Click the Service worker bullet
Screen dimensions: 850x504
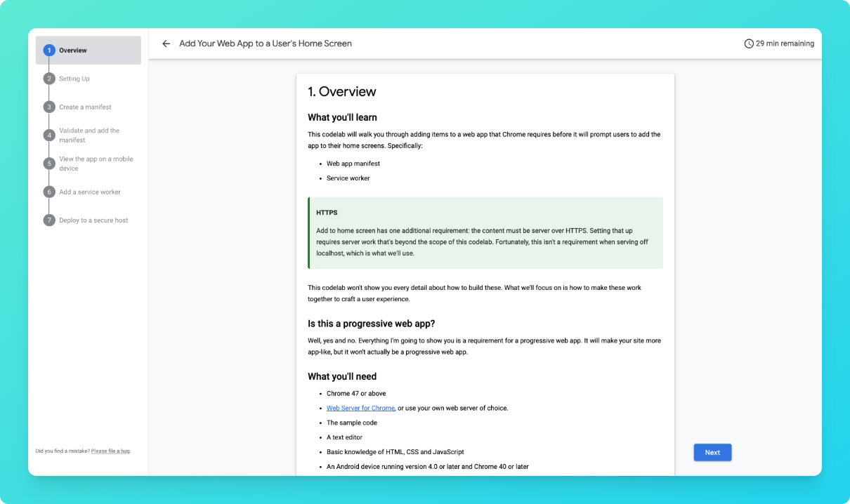[348, 178]
